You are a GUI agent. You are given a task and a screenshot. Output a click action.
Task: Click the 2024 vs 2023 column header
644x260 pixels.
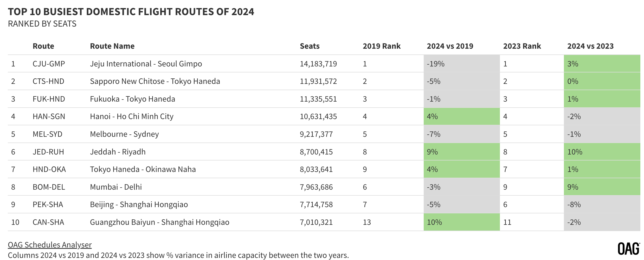[x=590, y=46]
